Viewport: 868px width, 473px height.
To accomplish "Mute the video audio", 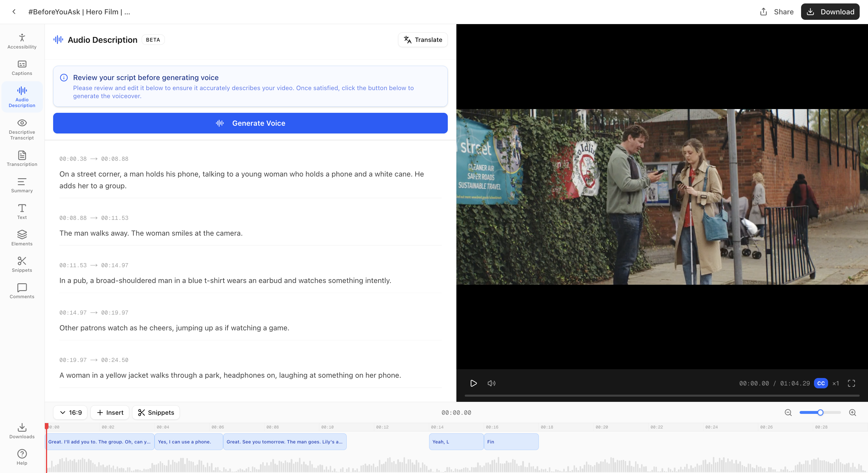I will coord(491,383).
